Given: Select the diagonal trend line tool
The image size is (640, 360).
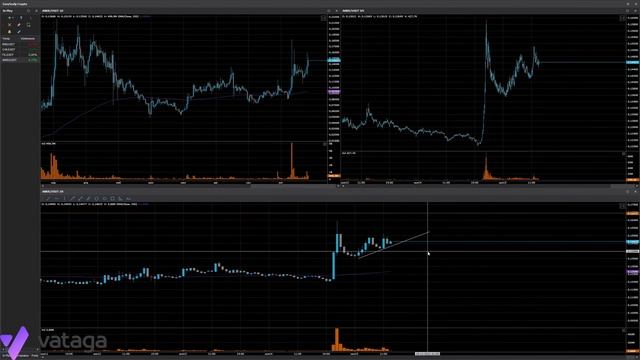Looking at the screenshot, I should pyautogui.click(x=73, y=198).
